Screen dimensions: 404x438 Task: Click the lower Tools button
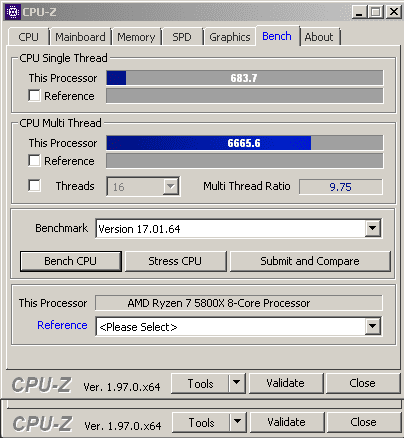(201, 422)
